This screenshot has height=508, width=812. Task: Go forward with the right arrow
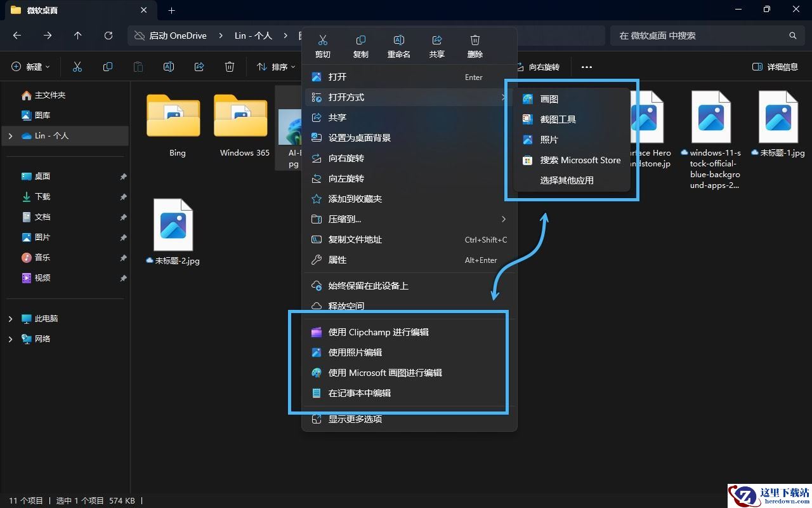48,36
